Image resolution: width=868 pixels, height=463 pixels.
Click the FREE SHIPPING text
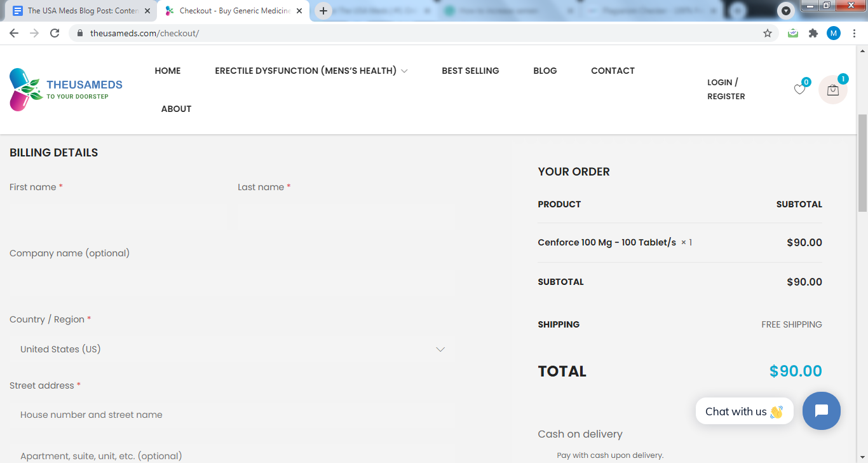point(792,324)
